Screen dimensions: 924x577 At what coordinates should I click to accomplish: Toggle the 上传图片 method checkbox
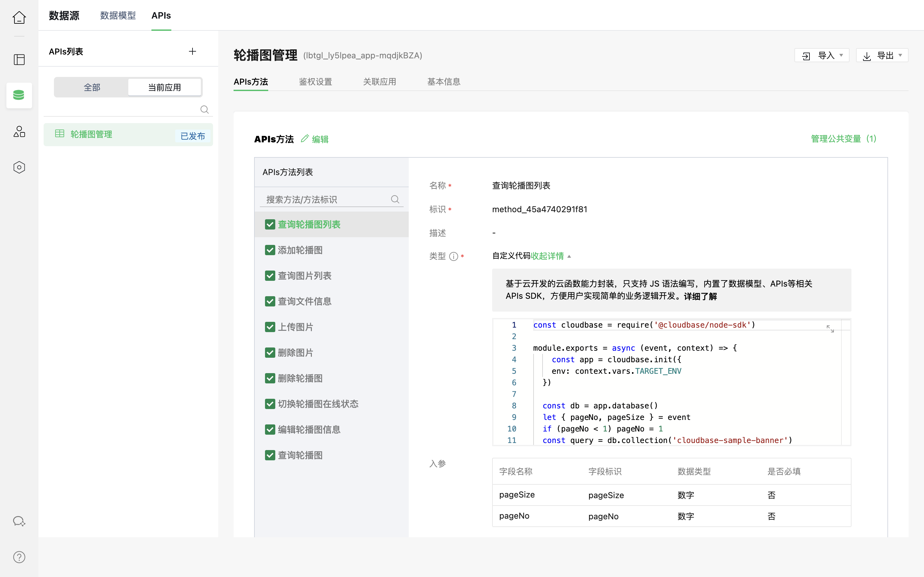click(270, 327)
